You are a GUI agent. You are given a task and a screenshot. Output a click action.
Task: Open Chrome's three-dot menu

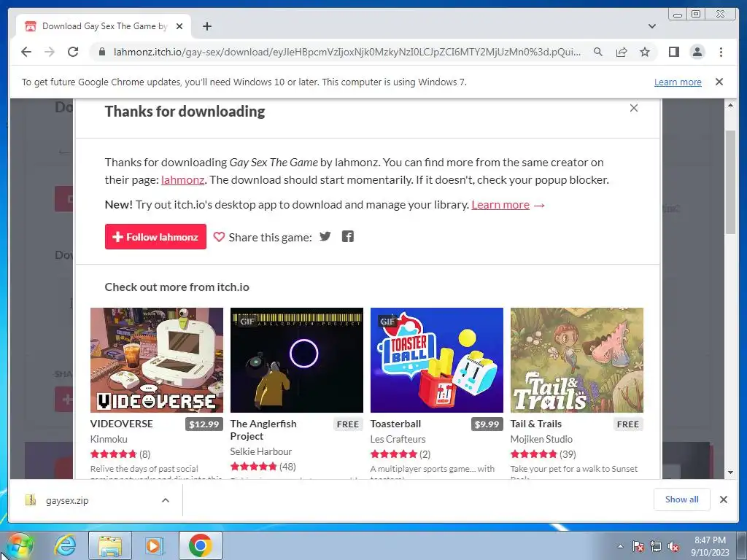tap(721, 52)
